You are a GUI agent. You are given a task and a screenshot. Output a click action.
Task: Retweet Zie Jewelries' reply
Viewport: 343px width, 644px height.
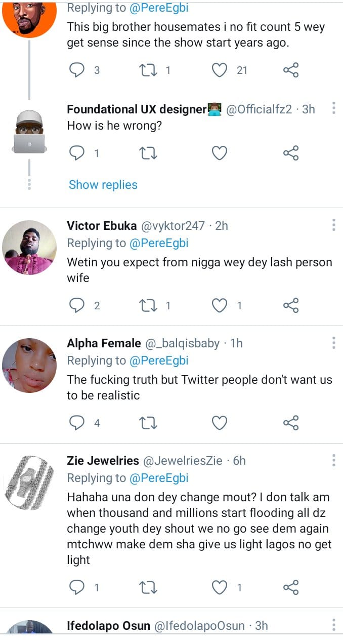[148, 587]
